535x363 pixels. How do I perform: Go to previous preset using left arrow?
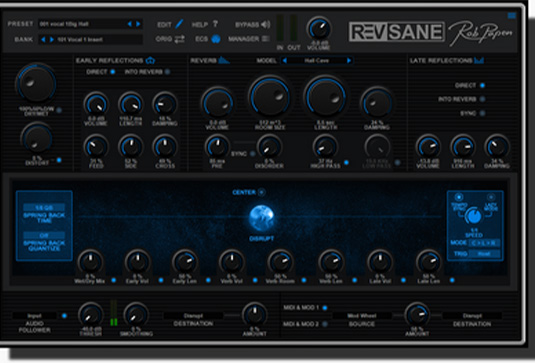click(x=130, y=24)
